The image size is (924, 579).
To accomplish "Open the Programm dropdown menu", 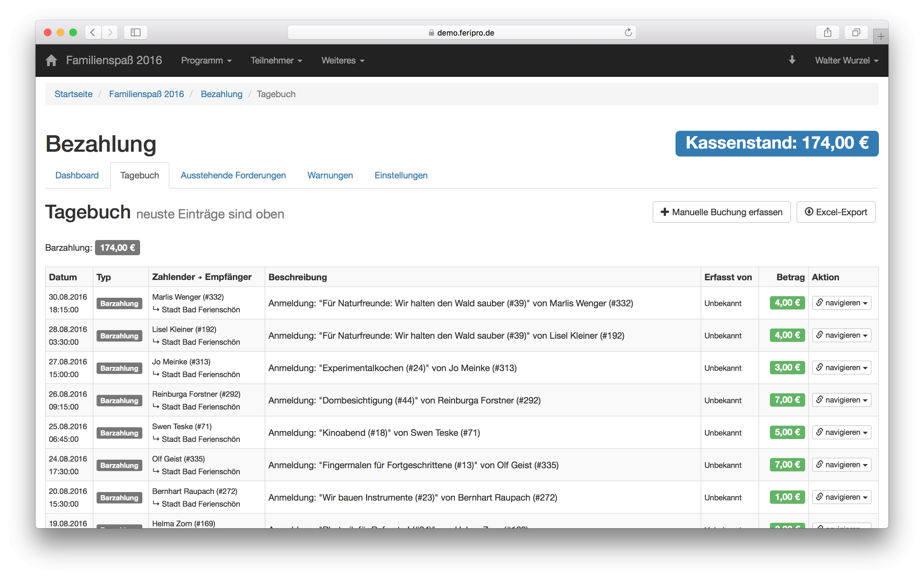I will (x=206, y=61).
